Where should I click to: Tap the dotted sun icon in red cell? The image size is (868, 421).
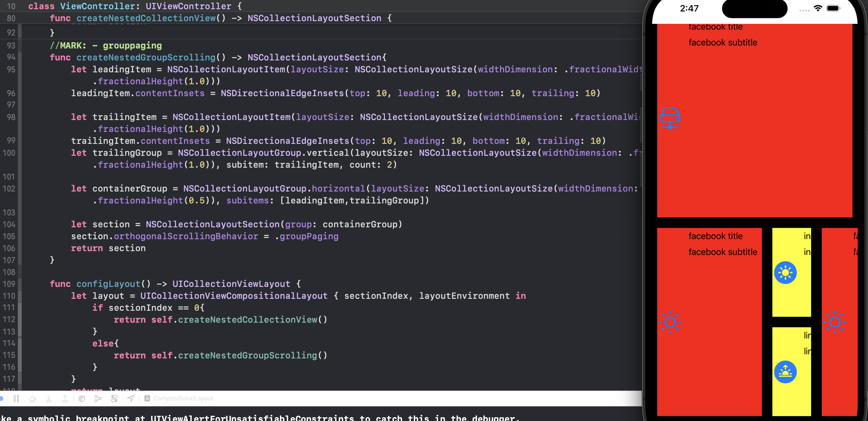pyautogui.click(x=670, y=322)
